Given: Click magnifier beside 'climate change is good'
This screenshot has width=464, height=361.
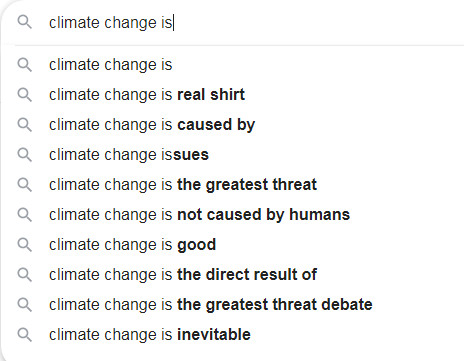Looking at the screenshot, I should click(24, 245).
